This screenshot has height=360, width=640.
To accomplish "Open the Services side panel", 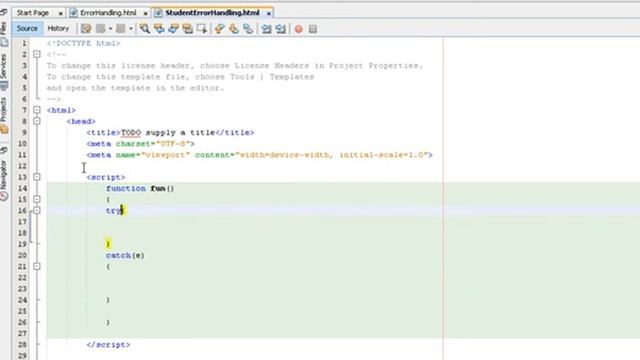I will pyautogui.click(x=4, y=72).
